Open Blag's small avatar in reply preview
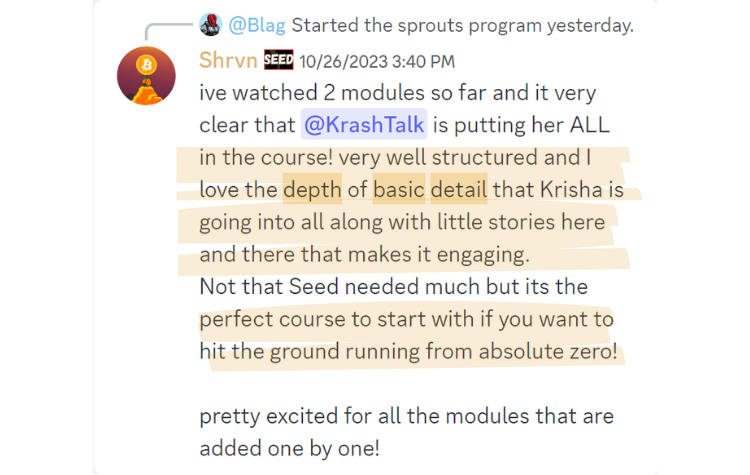 pos(210,24)
